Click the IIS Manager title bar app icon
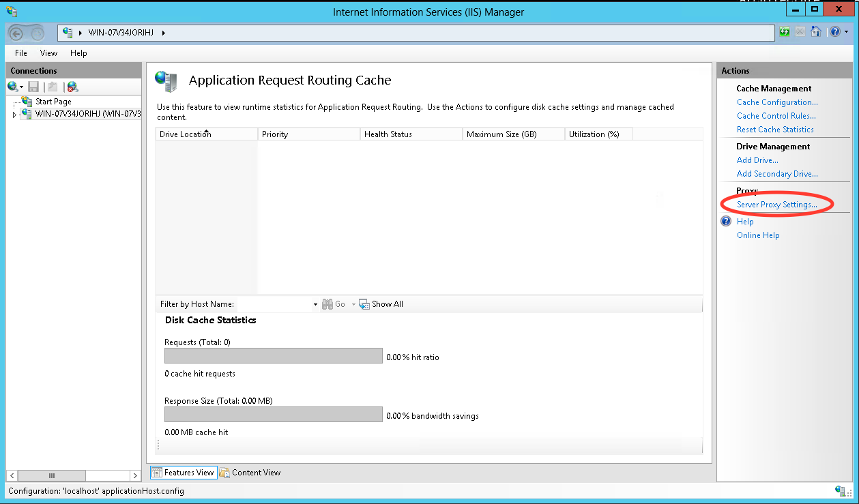The width and height of the screenshot is (859, 504). coord(12,12)
